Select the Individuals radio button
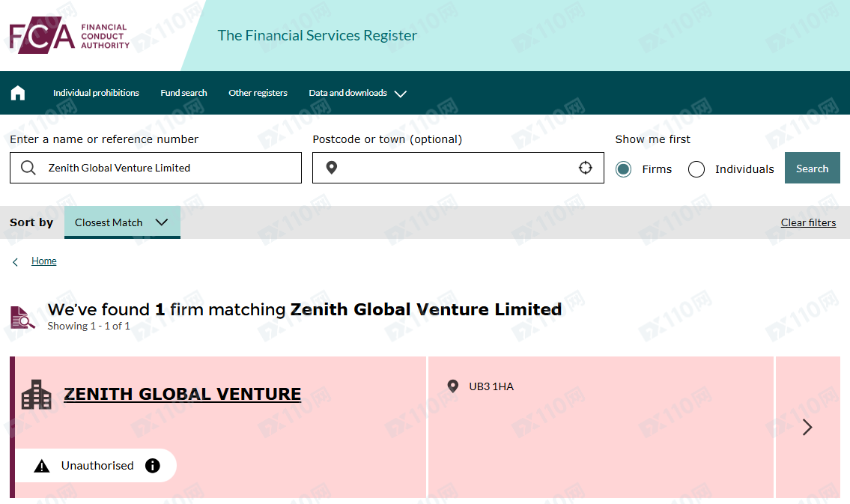The image size is (850, 504). point(696,169)
